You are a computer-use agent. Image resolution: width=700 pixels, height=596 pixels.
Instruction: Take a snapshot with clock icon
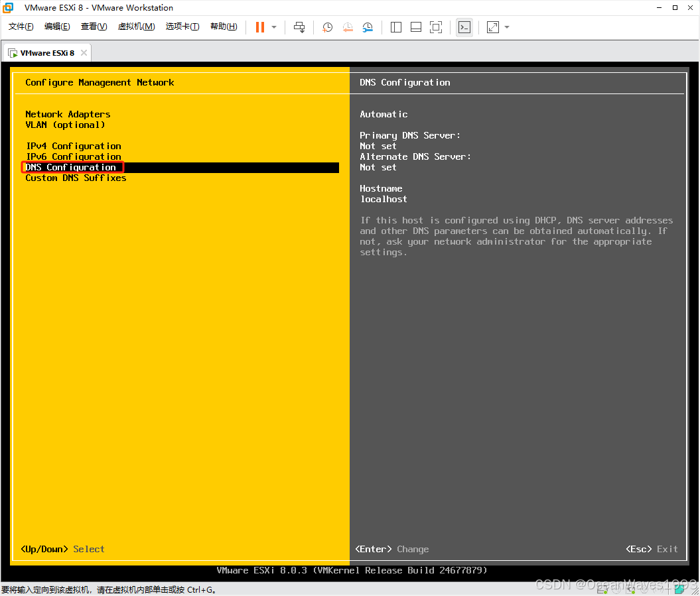(327, 27)
